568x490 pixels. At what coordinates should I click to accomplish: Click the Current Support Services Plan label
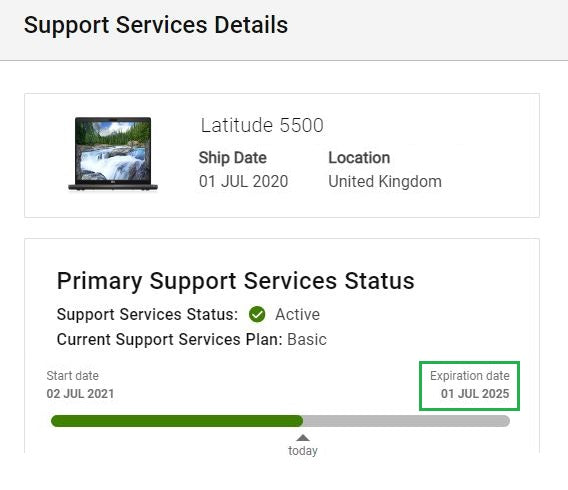[x=170, y=340]
